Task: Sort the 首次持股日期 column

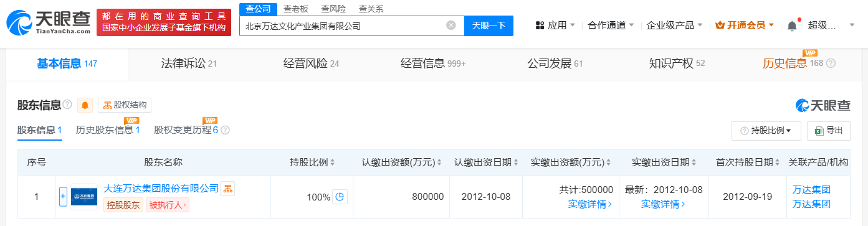Action: click(x=778, y=162)
